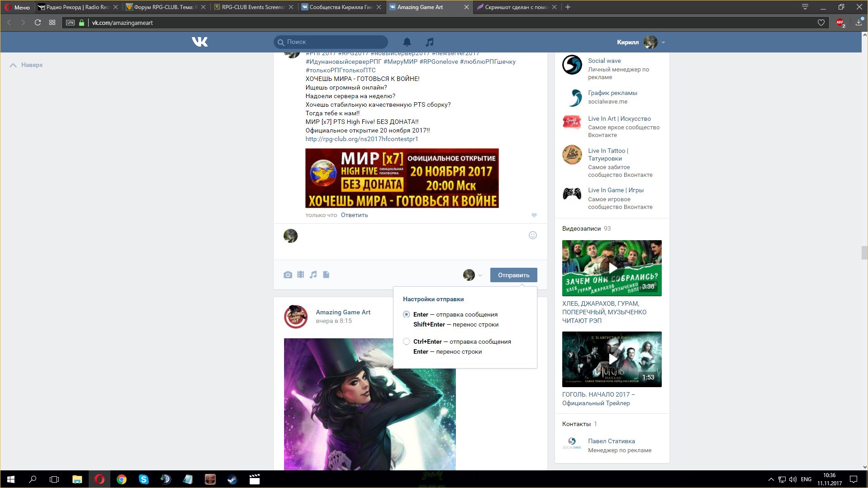Open the МИР x7 banner image
The height and width of the screenshot is (488, 868).
click(402, 178)
